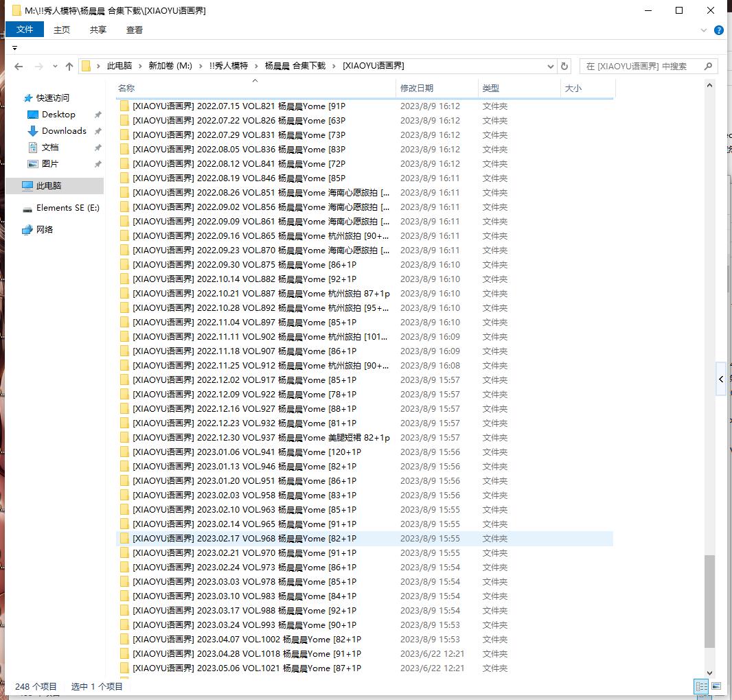Select folder icon of VOL.865 row
Viewport: 732px width, 700px height.
(124, 236)
